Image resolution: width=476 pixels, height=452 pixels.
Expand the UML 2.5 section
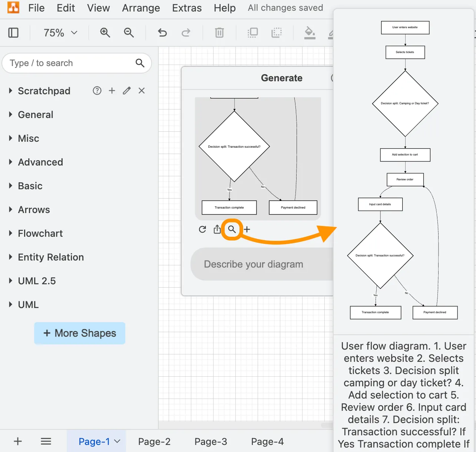pos(11,281)
